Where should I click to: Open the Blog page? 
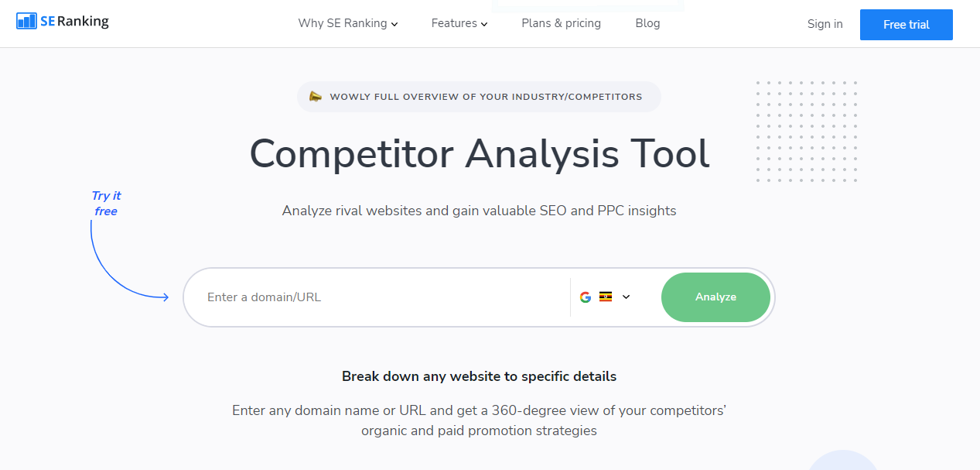647,23
